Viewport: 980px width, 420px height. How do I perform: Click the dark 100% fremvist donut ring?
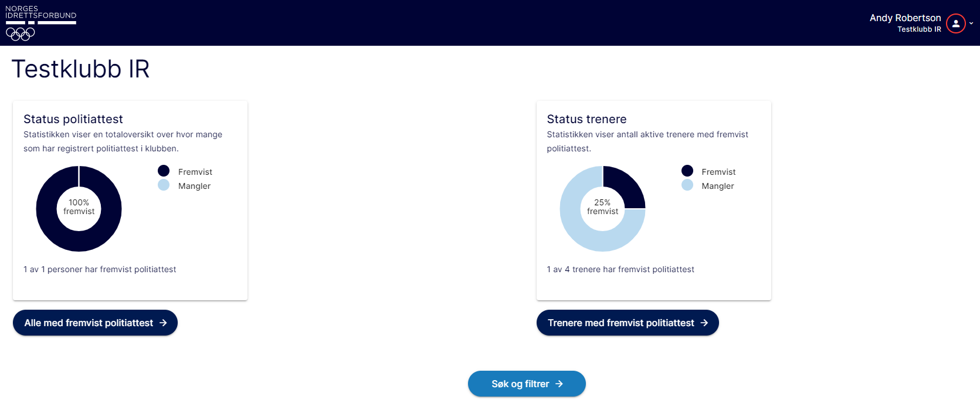[47, 209]
